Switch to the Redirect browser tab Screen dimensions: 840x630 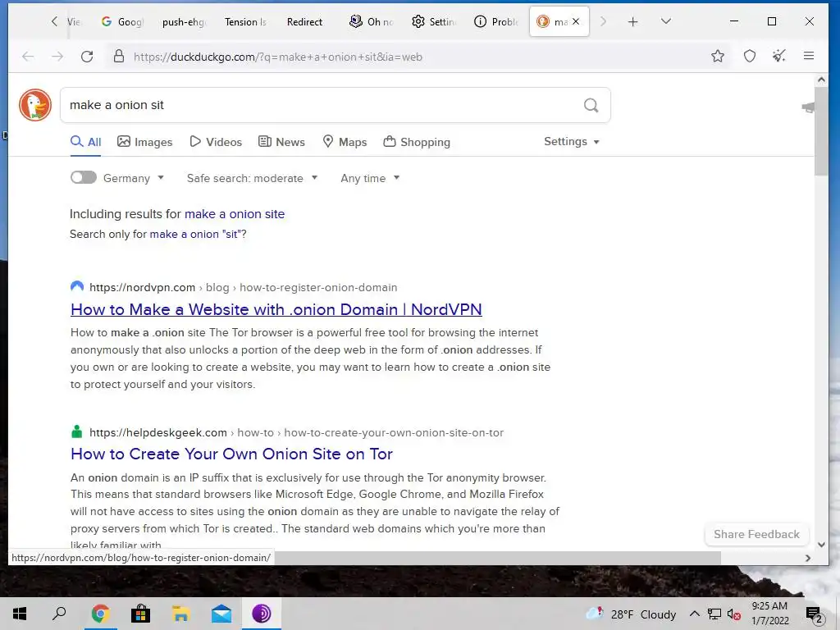click(305, 21)
